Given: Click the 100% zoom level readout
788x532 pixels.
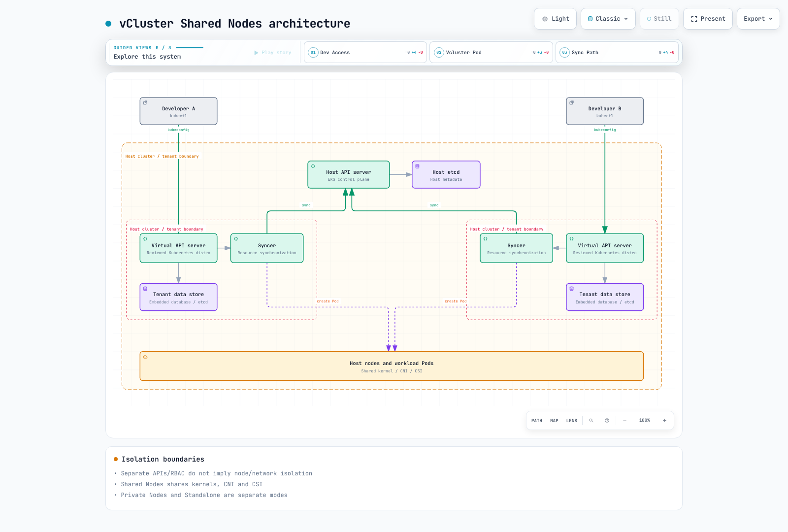Looking at the screenshot, I should click(x=645, y=421).
